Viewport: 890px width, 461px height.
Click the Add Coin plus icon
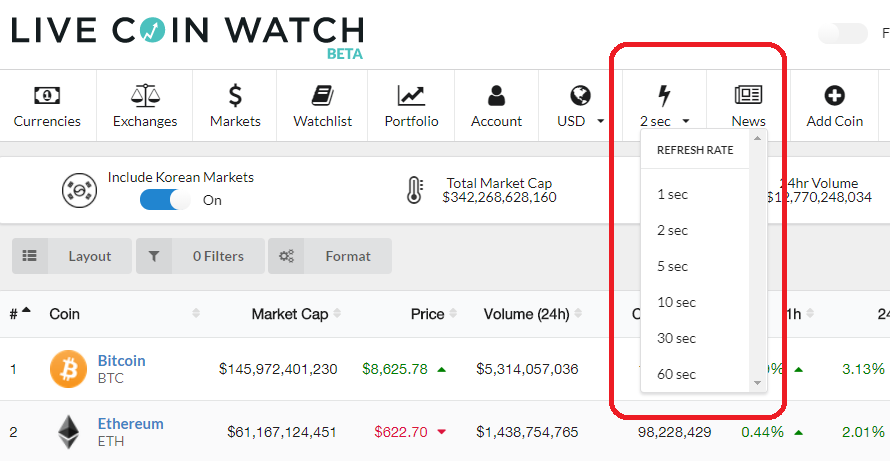click(x=834, y=95)
